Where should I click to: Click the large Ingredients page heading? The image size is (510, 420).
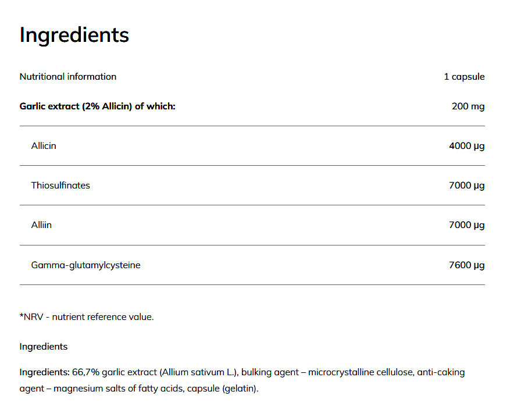pyautogui.click(x=74, y=35)
